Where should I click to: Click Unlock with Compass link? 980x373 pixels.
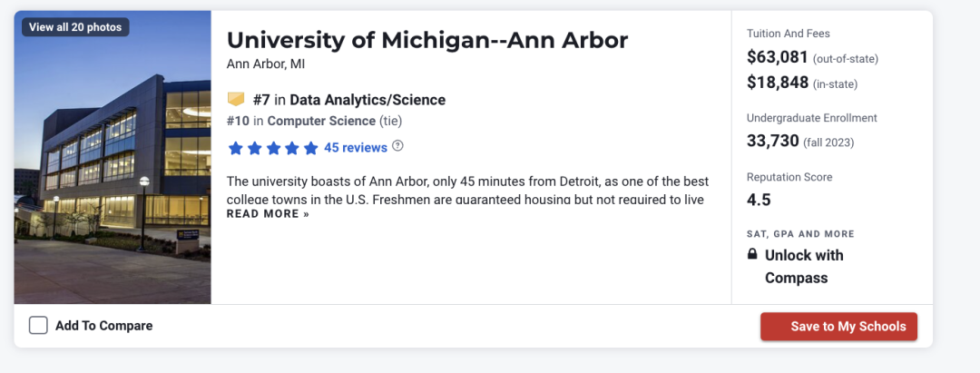point(804,266)
